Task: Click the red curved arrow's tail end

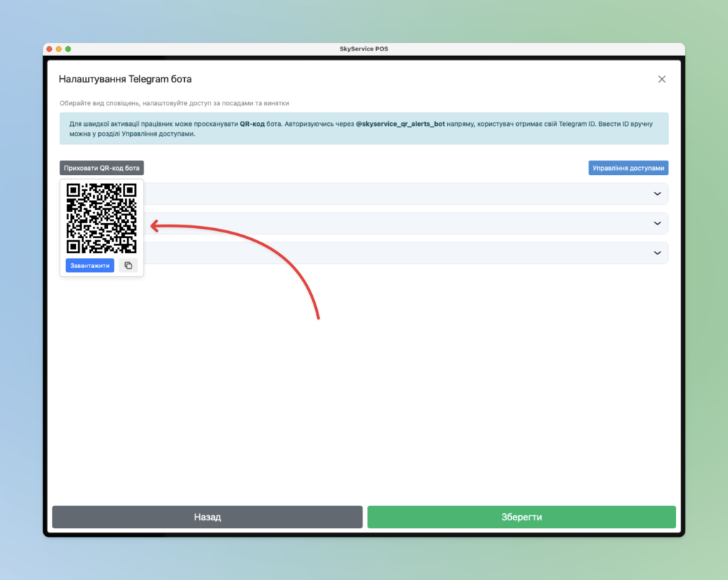Action: 318,316
